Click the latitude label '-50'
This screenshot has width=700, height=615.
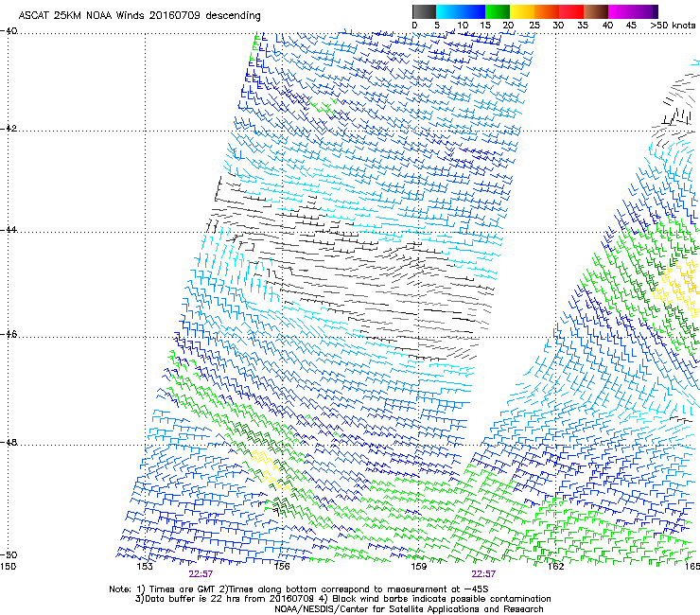[x=9, y=554]
